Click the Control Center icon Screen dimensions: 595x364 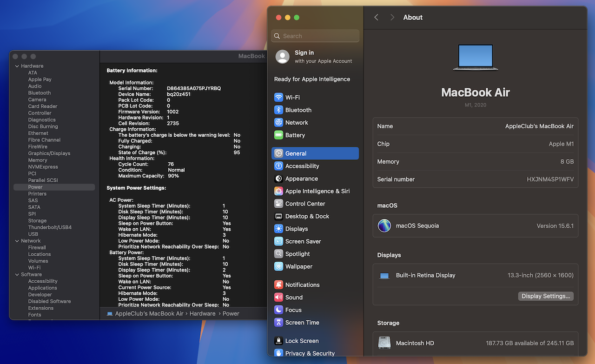(278, 204)
